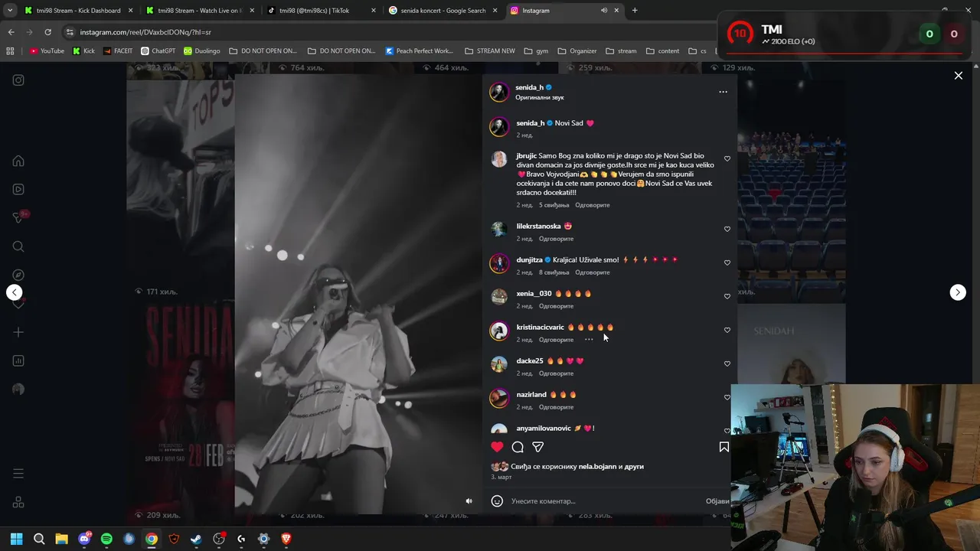
Task: Show 8 likes on dunjitza's comment
Action: click(554, 272)
